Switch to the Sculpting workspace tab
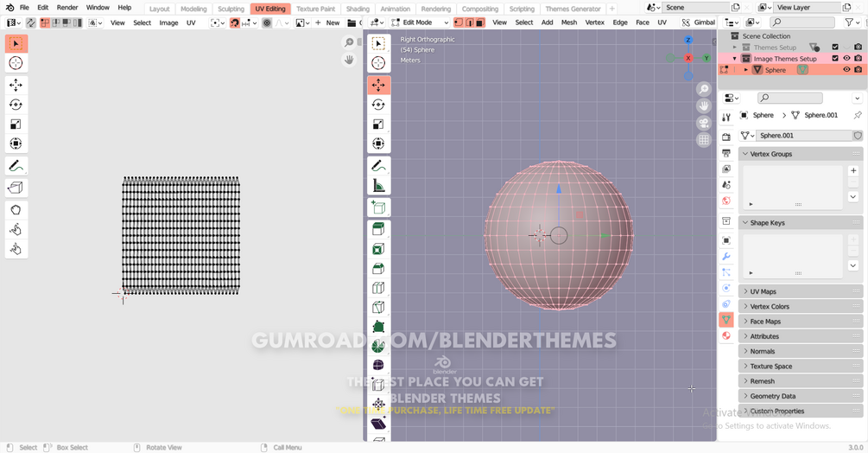This screenshot has width=868, height=453. coord(231,9)
